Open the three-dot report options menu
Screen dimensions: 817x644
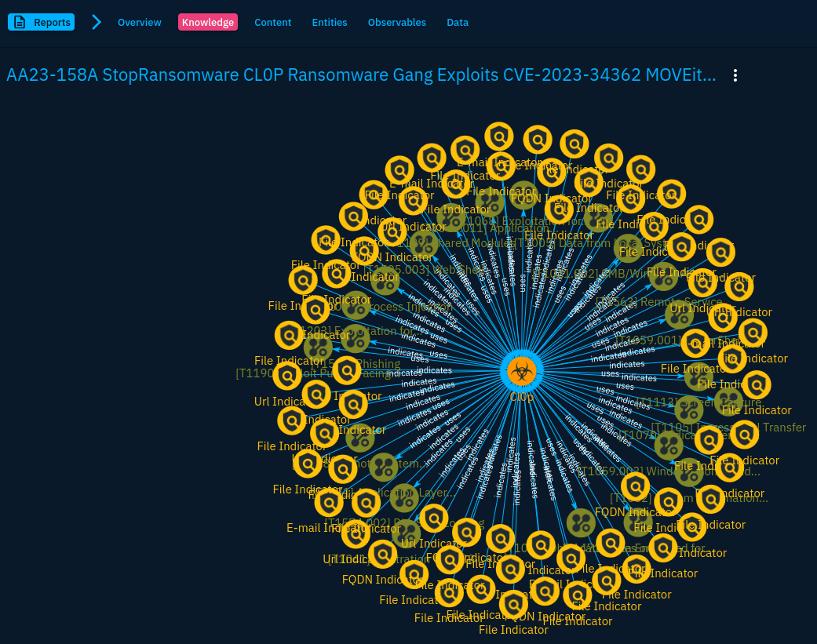(x=735, y=75)
